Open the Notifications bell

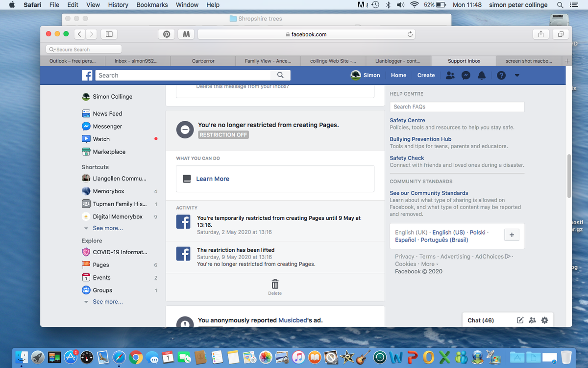tap(482, 75)
